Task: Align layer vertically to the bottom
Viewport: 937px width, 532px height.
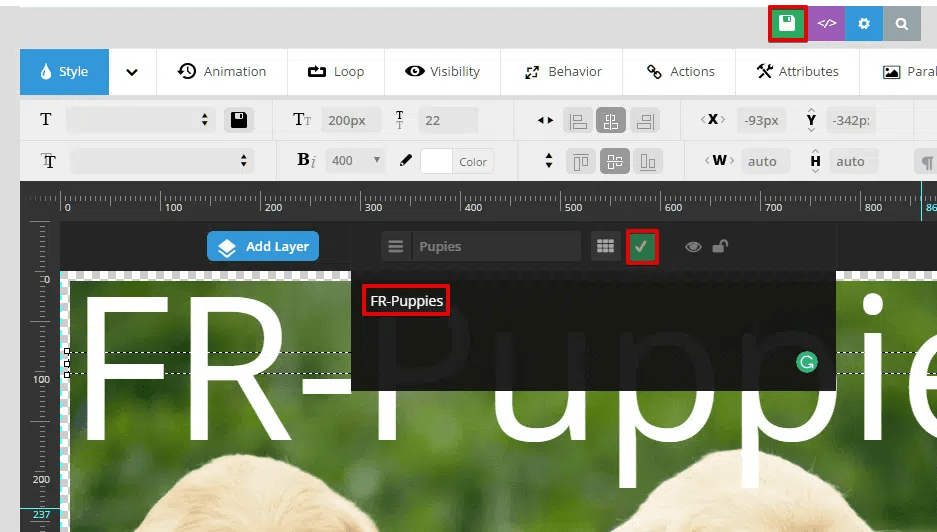Action: [x=648, y=161]
